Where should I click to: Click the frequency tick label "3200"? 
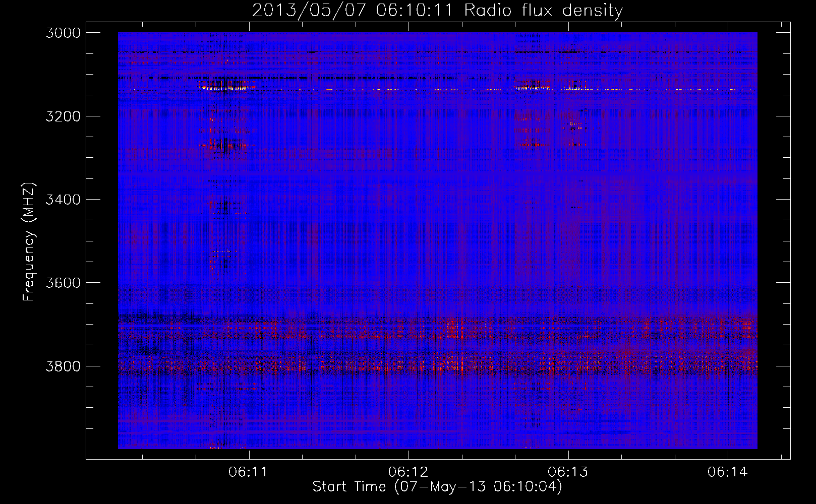[x=63, y=116]
